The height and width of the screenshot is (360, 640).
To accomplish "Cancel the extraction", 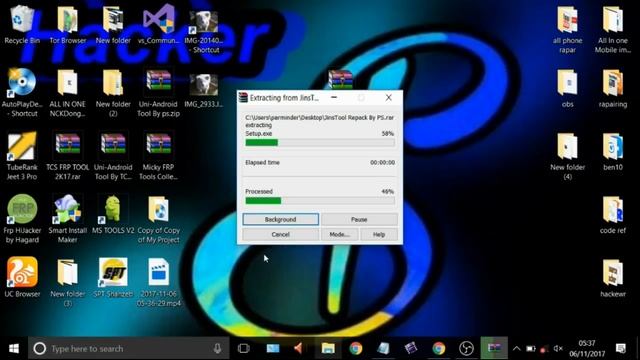I will (280, 234).
